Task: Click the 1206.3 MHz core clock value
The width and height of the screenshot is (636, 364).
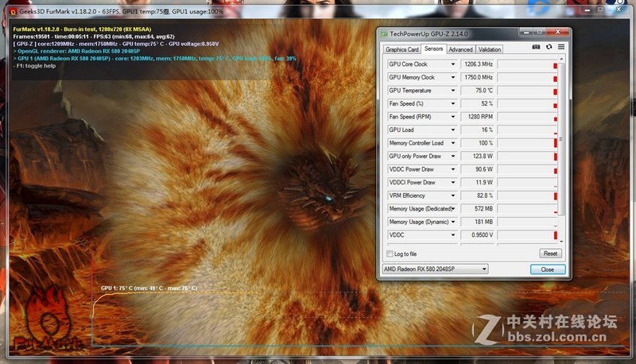Action: tap(478, 64)
